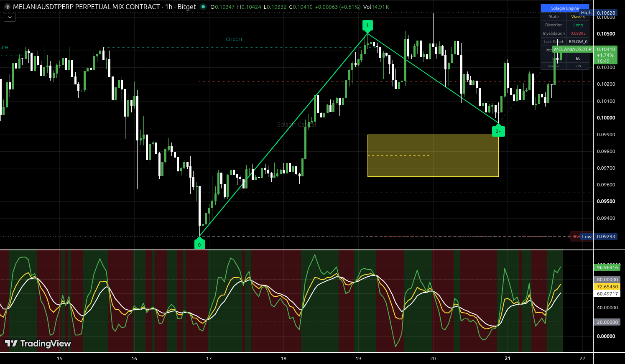Viewport: 625px width, 364px height.
Task: Click the 0.10200 price scale level
Action: click(x=606, y=84)
